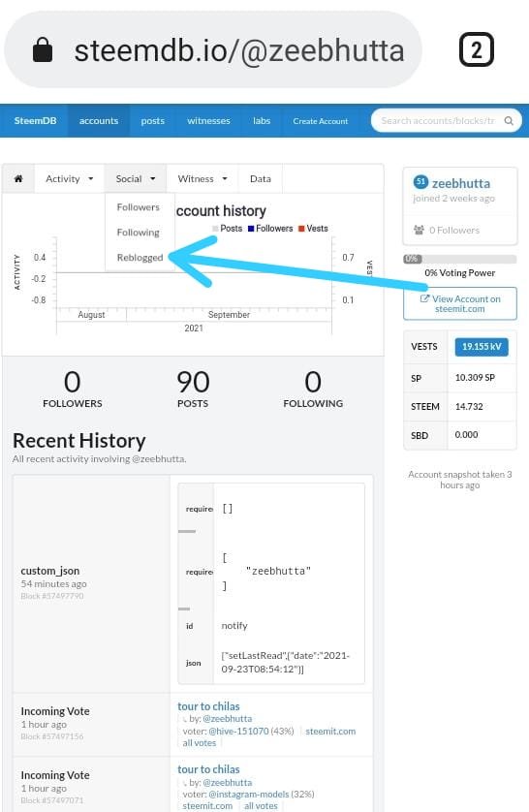Go to the witnesses page
Screen dimensions: 529x812
point(208,121)
